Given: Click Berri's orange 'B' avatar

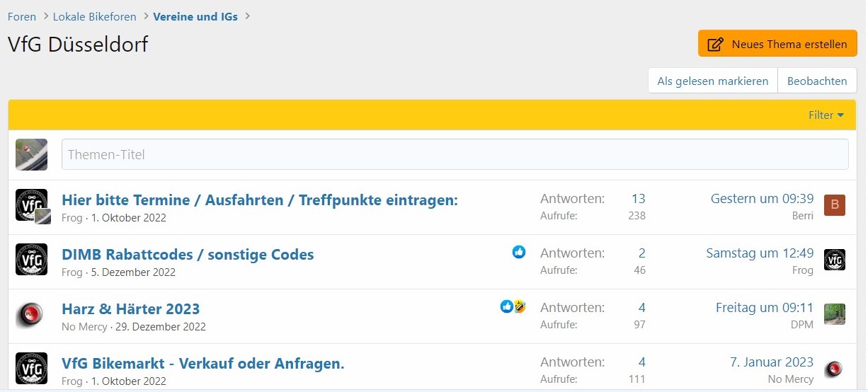Looking at the screenshot, I should pyautogui.click(x=835, y=205).
